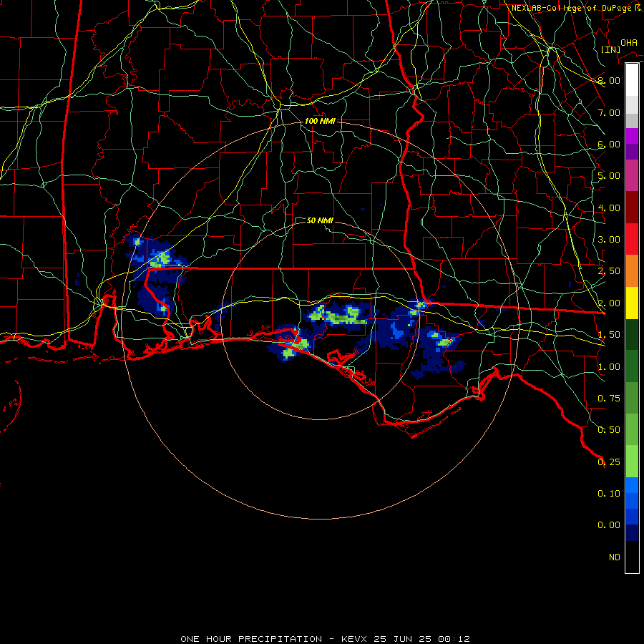
Task: Pick the dark red legend swatch
Action: click(x=632, y=208)
